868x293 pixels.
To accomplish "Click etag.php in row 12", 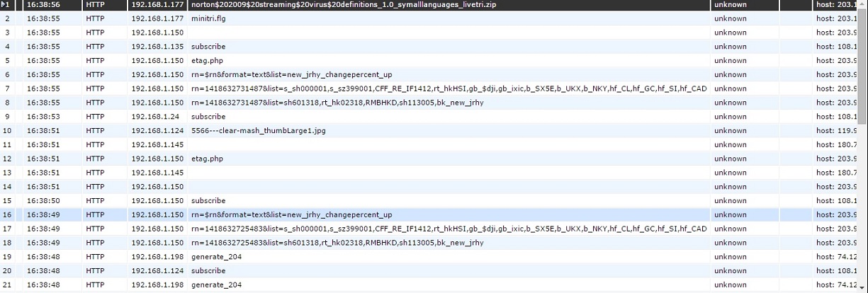I will coord(207,159).
